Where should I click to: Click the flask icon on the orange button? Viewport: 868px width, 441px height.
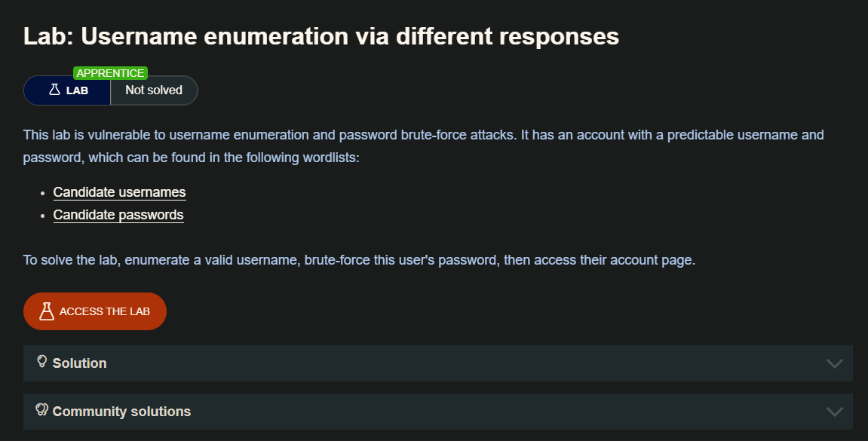coord(47,311)
